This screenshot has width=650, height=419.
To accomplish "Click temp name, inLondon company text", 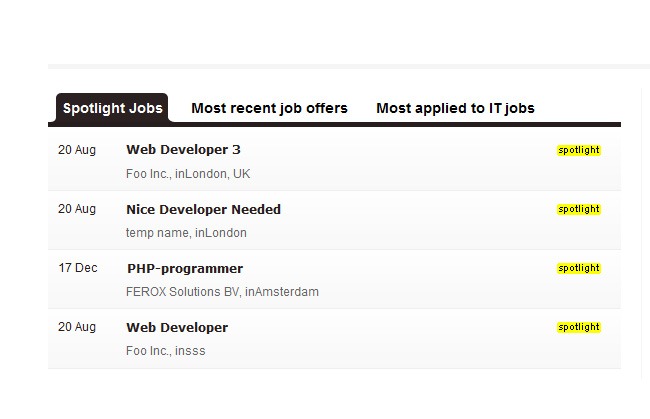I will click(x=186, y=233).
